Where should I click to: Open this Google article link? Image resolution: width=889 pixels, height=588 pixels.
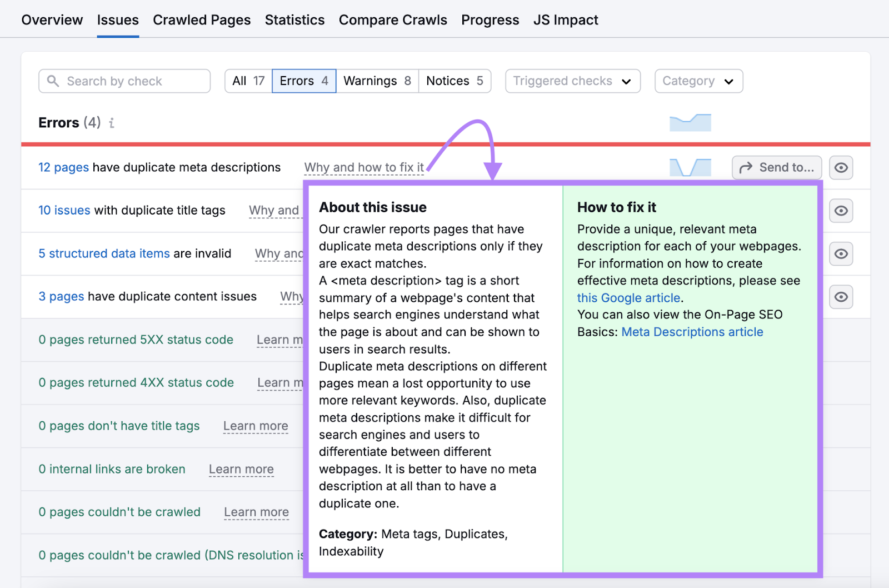628,298
